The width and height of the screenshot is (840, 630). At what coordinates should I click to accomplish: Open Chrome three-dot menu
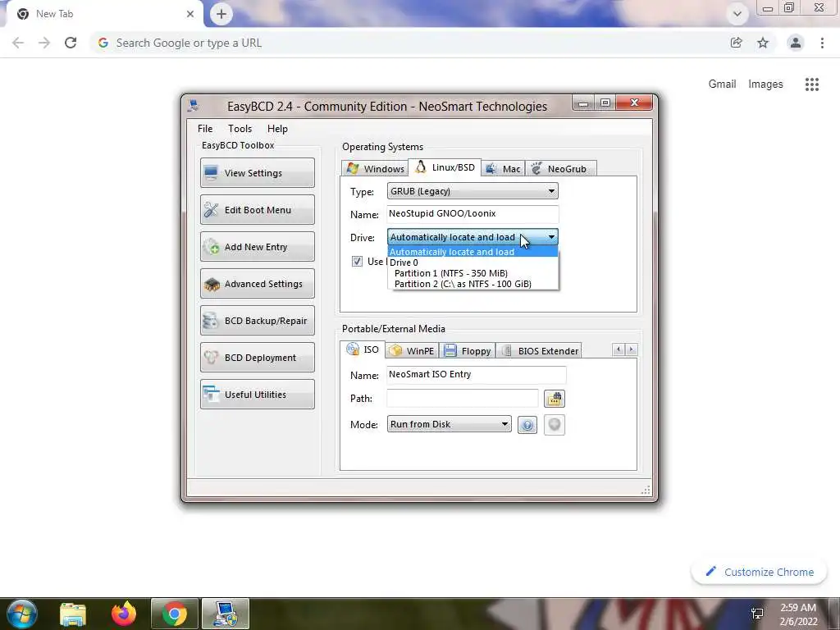[822, 43]
